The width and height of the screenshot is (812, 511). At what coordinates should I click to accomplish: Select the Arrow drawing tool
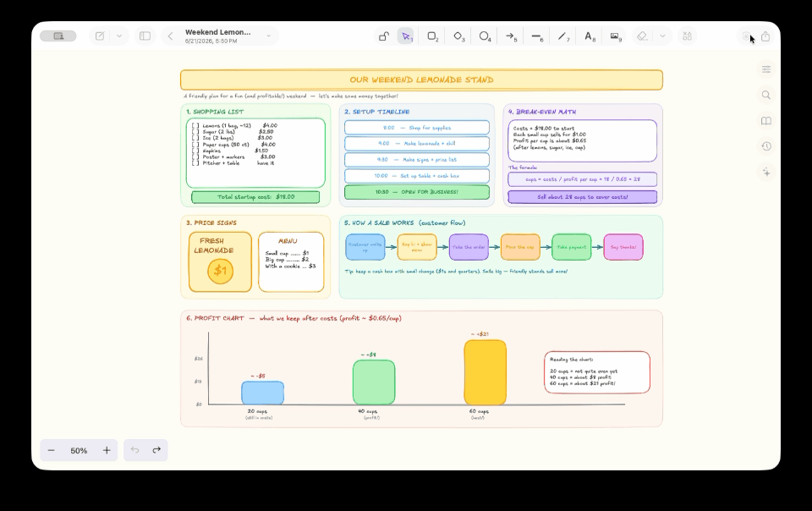511,36
